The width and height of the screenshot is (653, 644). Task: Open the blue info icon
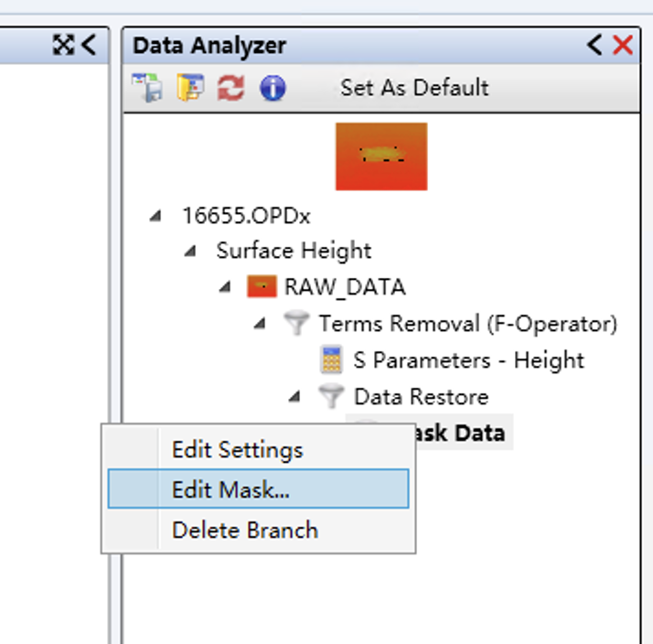(x=273, y=89)
